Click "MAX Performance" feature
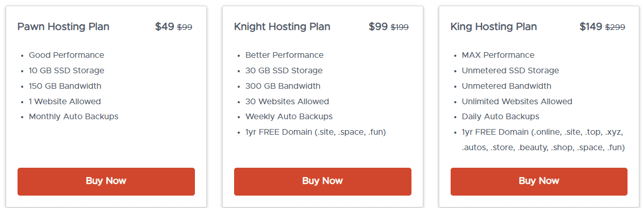Screen dimensions: 644x208 tap(498, 55)
